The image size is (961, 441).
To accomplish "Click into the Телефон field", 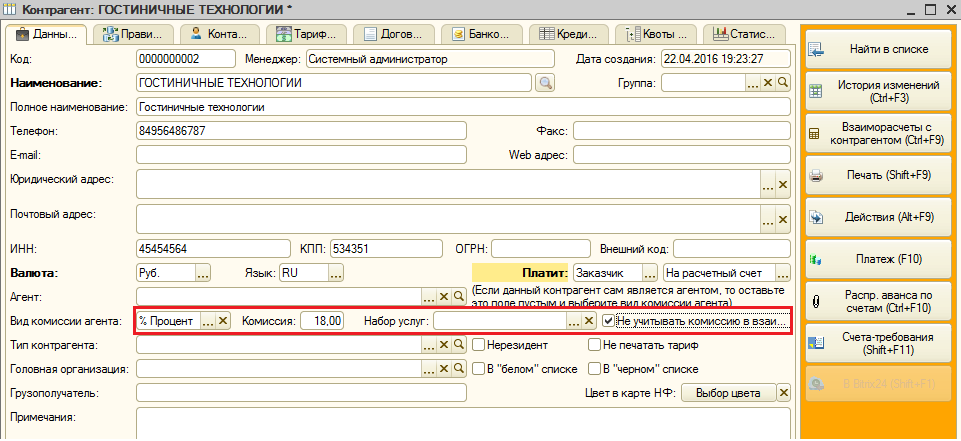I will pyautogui.click(x=301, y=130).
